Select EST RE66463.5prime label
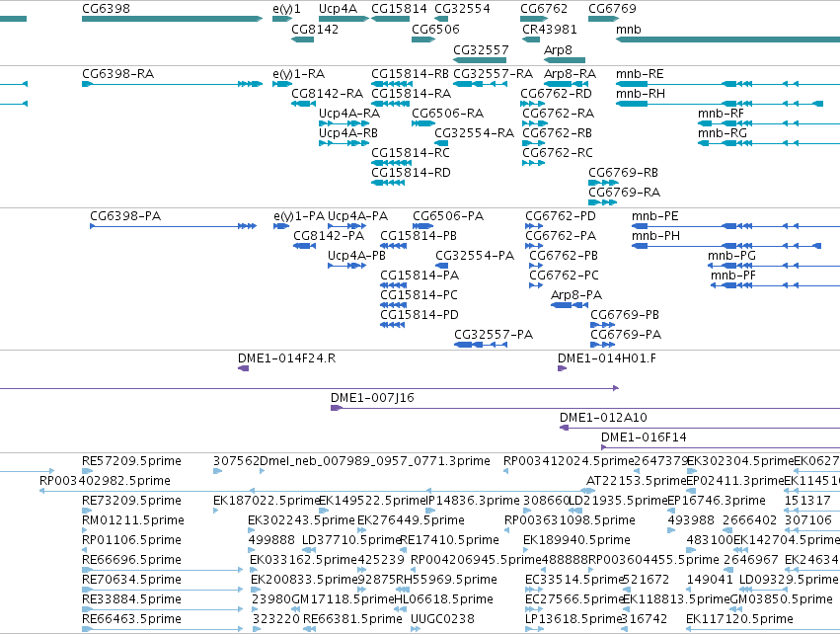This screenshot has height=634, width=840. [131, 619]
